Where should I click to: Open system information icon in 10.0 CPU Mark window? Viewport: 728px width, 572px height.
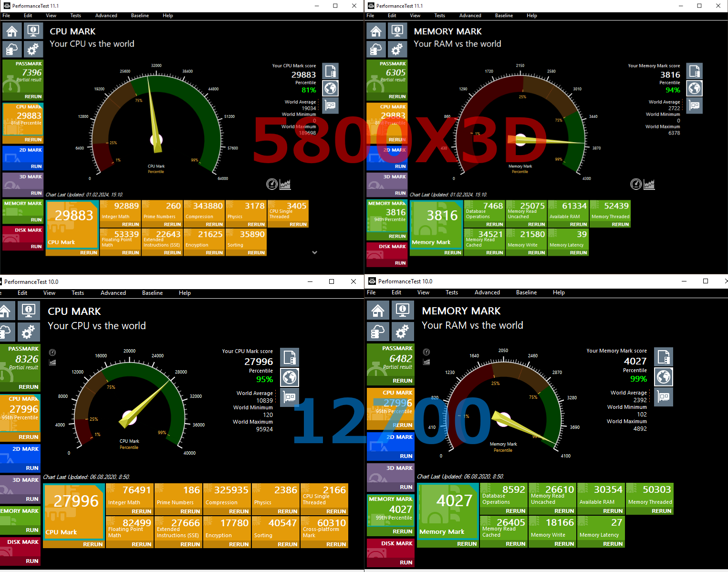click(x=29, y=311)
